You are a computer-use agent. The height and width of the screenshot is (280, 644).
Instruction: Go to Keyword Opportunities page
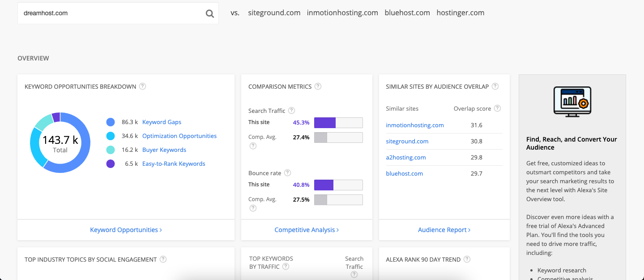point(126,230)
